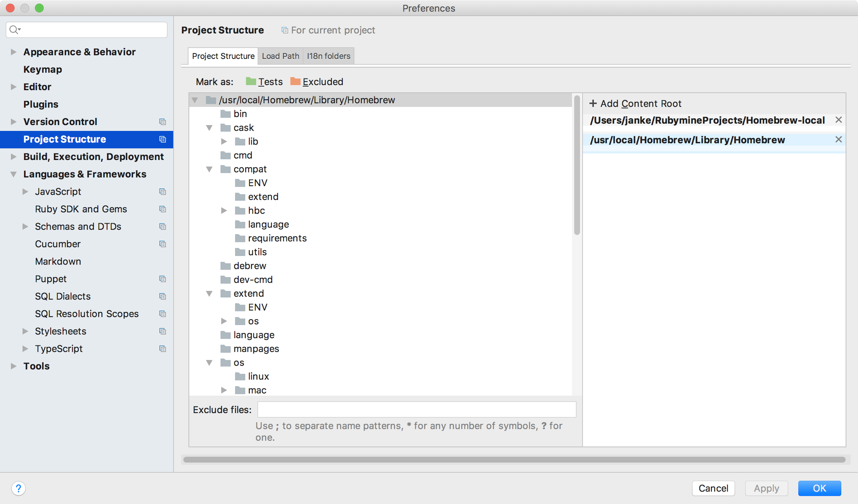
Task: Click the Exclude files input field
Action: pyautogui.click(x=417, y=409)
